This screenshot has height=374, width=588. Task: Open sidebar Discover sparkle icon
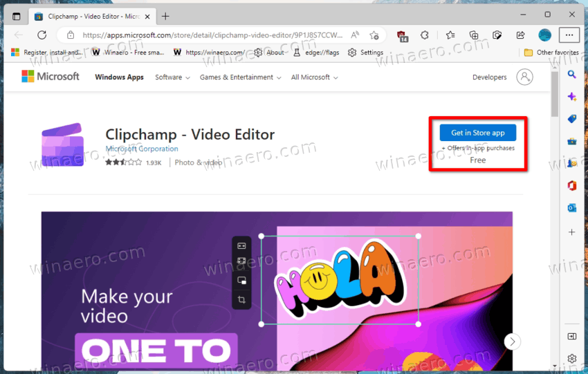tap(571, 97)
